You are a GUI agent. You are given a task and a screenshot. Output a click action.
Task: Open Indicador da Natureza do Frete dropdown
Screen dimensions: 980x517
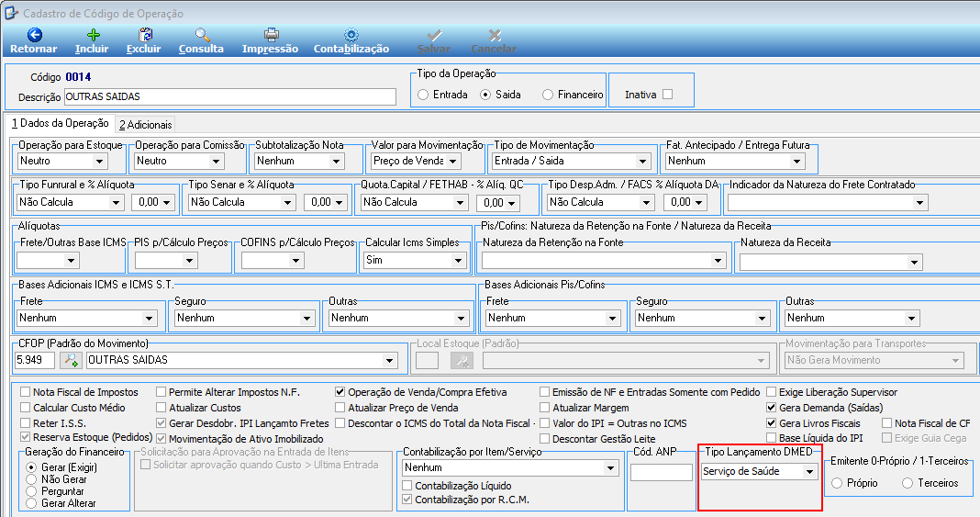tap(919, 203)
